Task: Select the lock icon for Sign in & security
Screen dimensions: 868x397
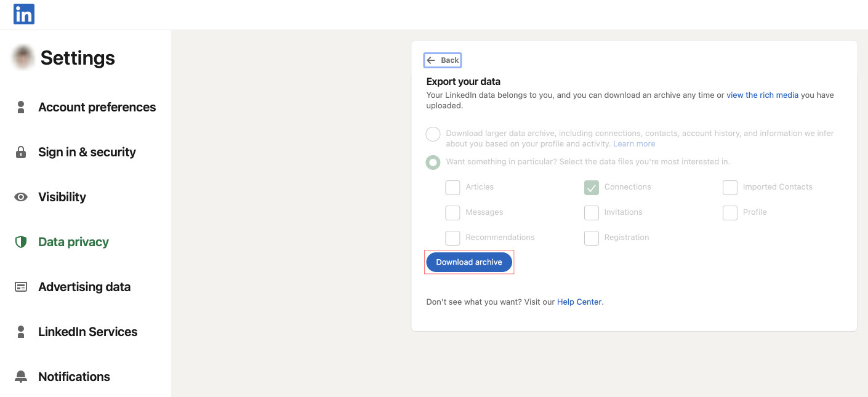Action: (x=21, y=151)
